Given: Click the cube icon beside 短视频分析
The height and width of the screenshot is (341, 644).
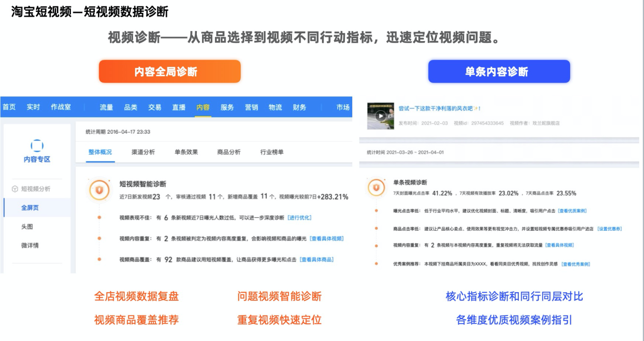Looking at the screenshot, I should point(15,189).
